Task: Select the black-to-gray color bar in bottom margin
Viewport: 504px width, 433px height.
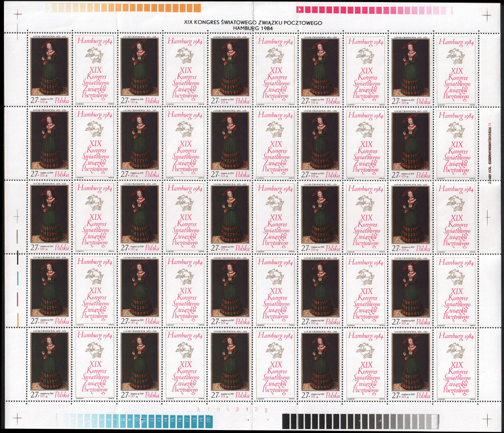Action: [x=360, y=421]
